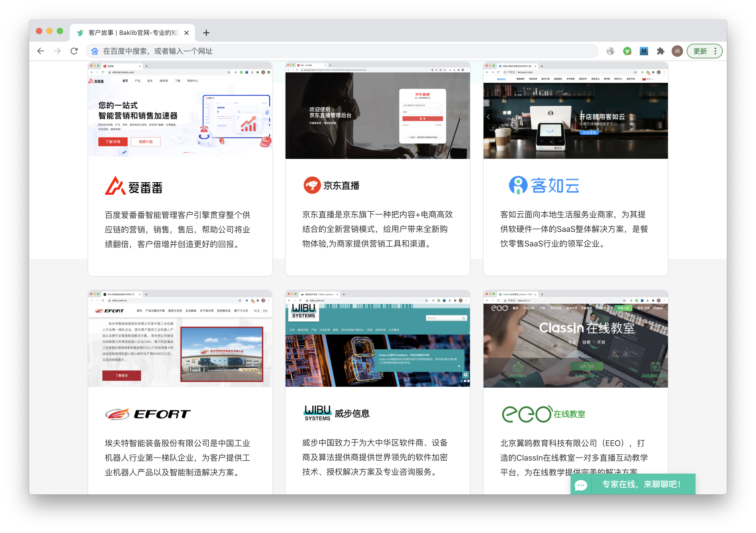Screen dimensions: 756x533
Task: Click the Search box in WIBU screenshot
Action: pos(447,318)
